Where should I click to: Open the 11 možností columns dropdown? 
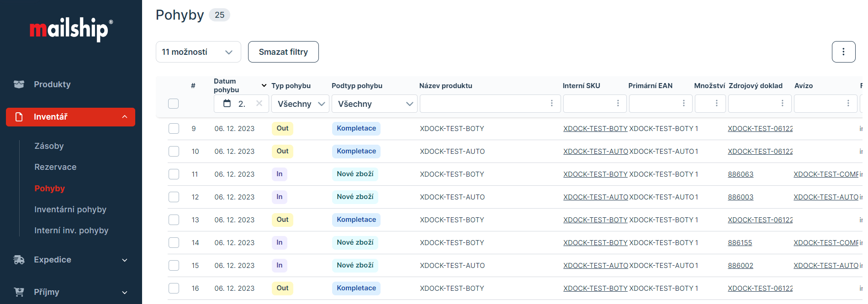[198, 52]
